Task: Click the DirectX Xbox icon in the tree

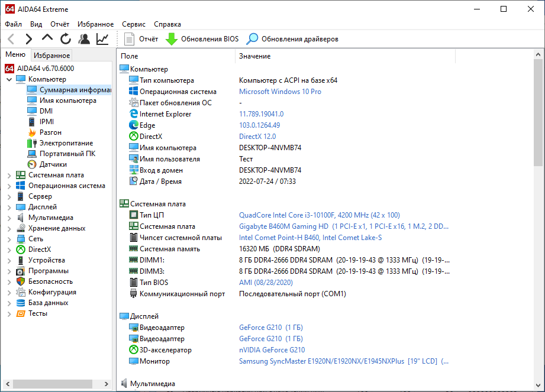Action: click(21, 250)
